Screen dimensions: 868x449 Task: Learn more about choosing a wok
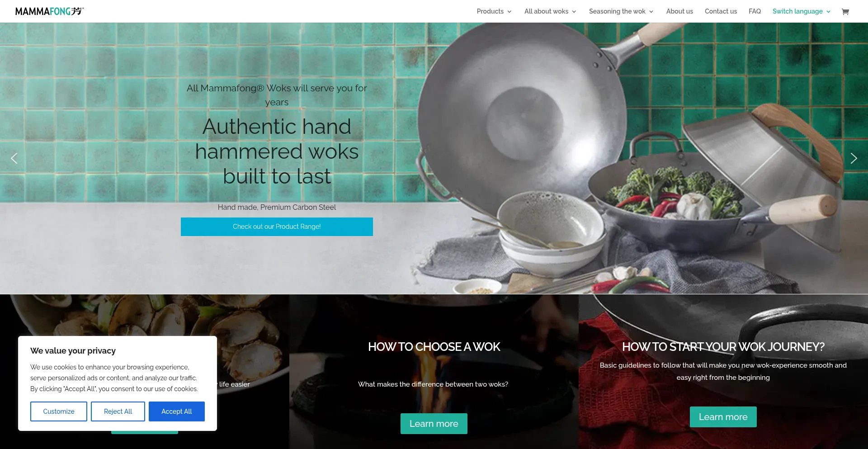(x=434, y=424)
